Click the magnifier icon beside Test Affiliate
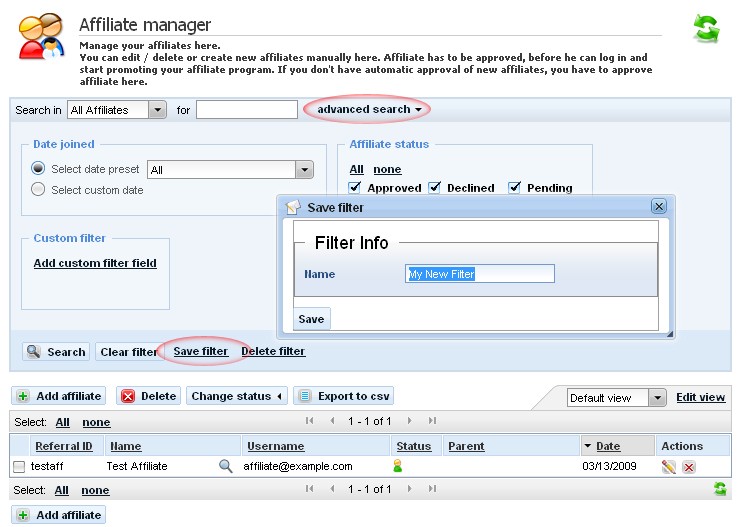The width and height of the screenshot is (739, 527). coord(225,466)
